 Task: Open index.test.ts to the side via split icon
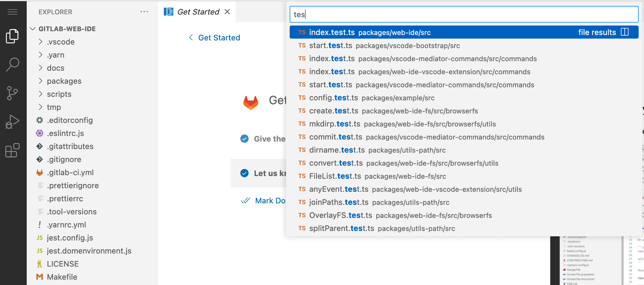click(x=625, y=32)
